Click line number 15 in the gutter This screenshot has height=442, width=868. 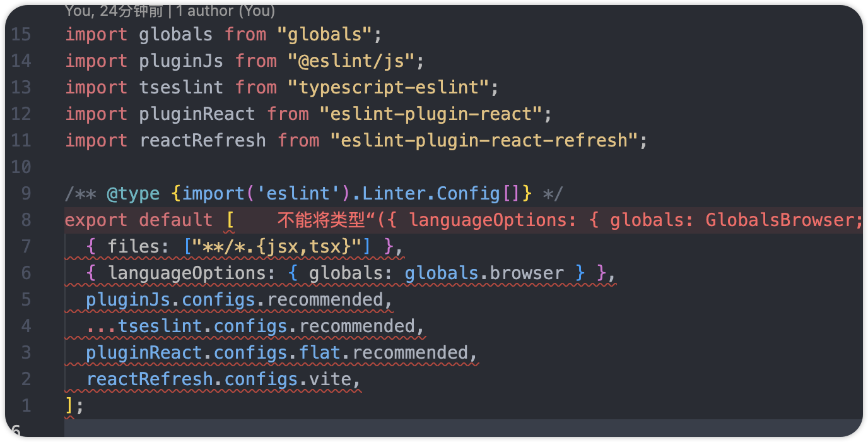tap(21, 34)
